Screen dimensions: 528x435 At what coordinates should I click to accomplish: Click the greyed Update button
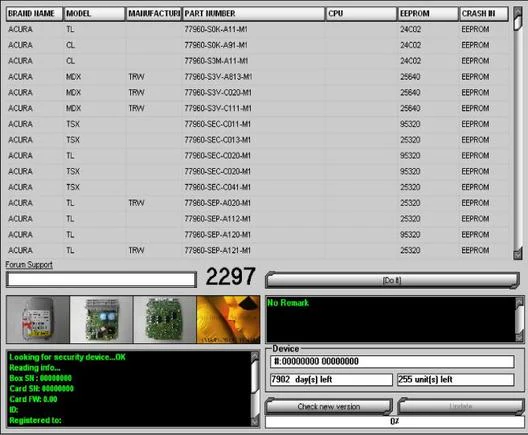(461, 406)
